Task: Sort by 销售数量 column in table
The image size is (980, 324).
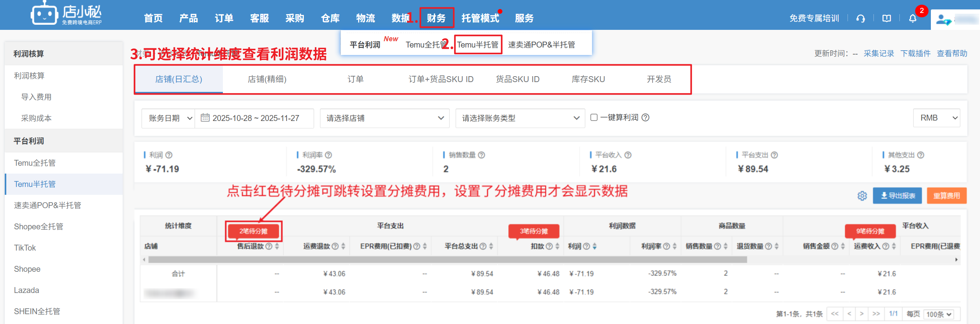Action: click(725, 246)
